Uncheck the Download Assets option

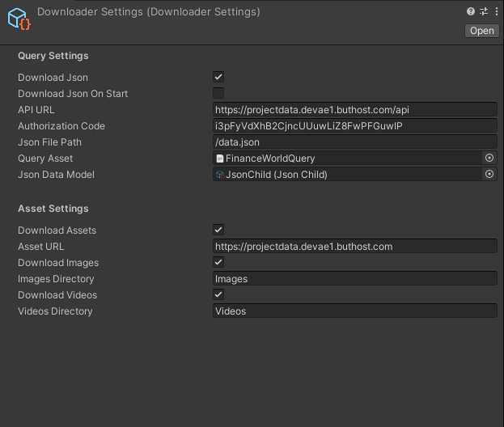[x=218, y=230]
